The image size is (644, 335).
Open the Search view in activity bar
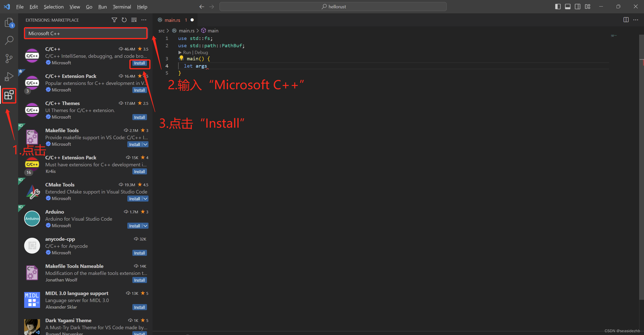click(9, 40)
